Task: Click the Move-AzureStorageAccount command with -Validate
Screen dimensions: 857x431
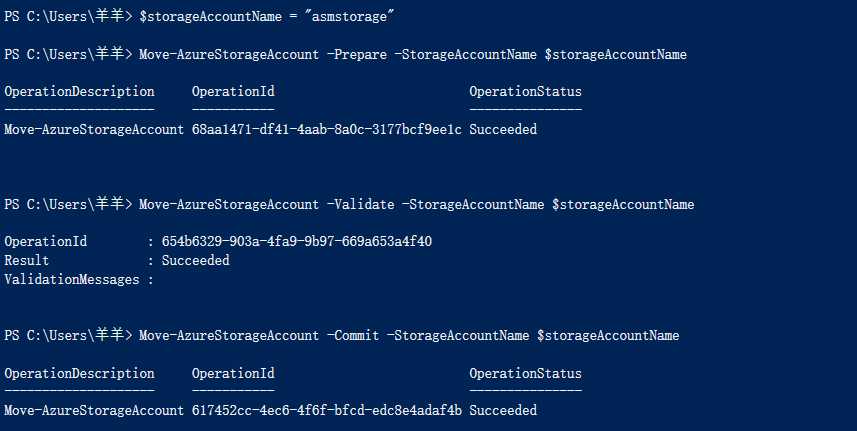Action: pos(228,204)
